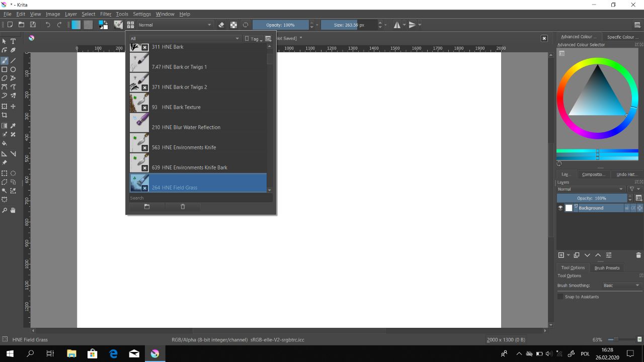
Task: Select the Gradient tool
Action: point(5,126)
